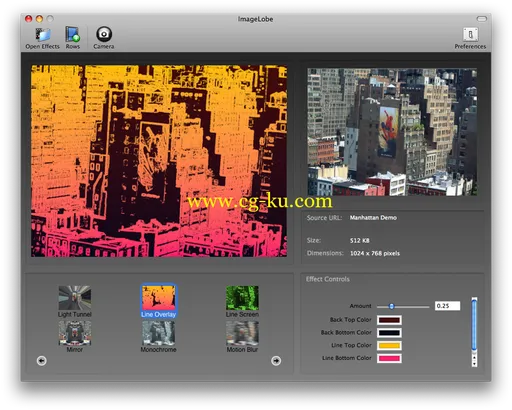Choose the Mirror effect thumbnail
The height and width of the screenshot is (410, 512).
[75, 333]
